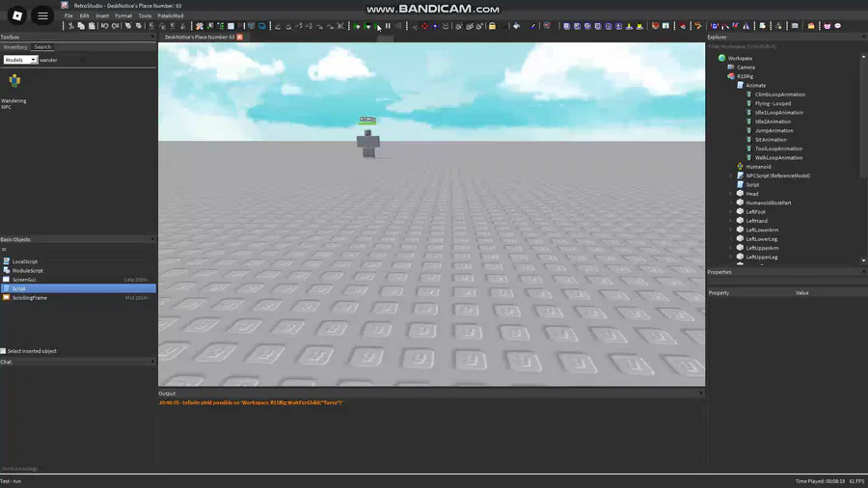This screenshot has width=868, height=488.
Task: Click the Cut scissors toolbar icon
Action: [x=71, y=26]
